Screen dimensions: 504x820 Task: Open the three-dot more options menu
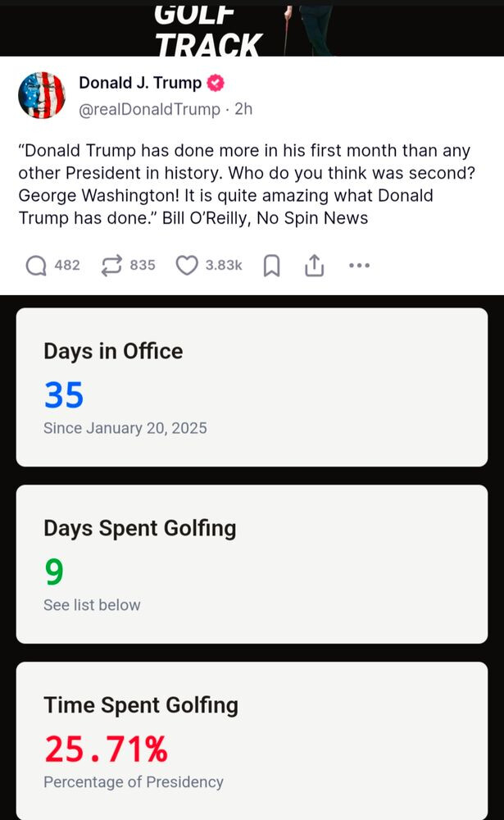(x=359, y=266)
